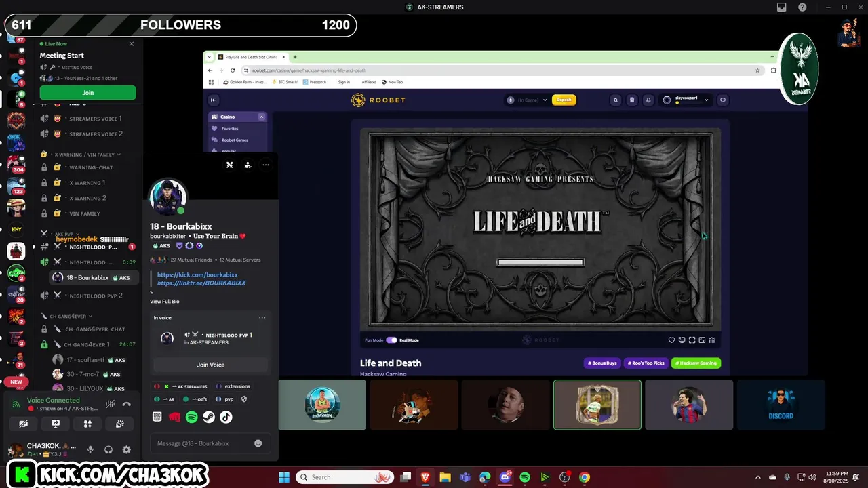This screenshot has height=488, width=868.
Task: Toggle Fun Mode / Real Mode switch
Action: 391,340
